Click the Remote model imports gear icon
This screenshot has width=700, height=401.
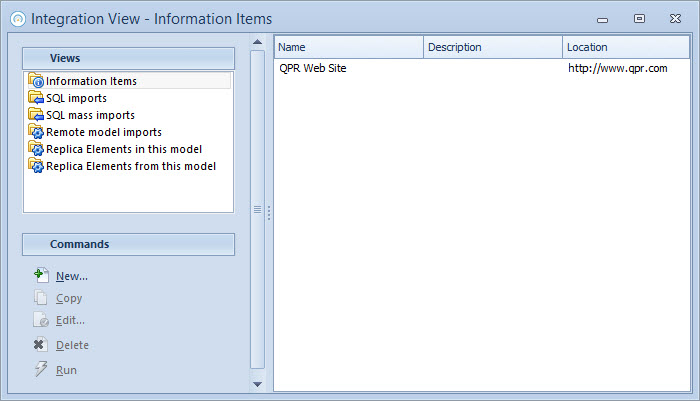[36, 131]
